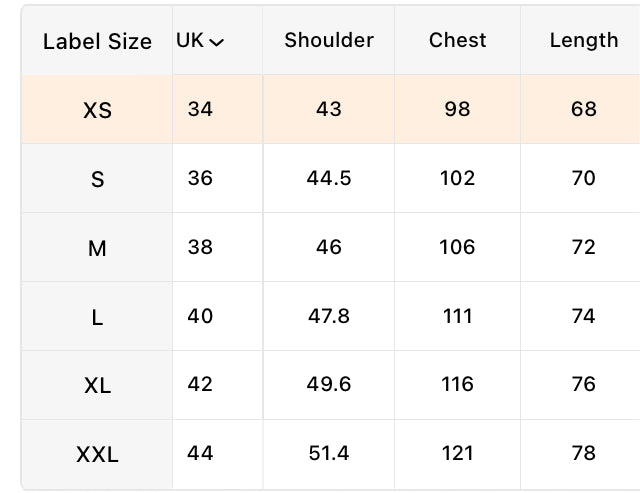640x493 pixels.
Task: Open the UK size region dropdown
Action: [200, 40]
